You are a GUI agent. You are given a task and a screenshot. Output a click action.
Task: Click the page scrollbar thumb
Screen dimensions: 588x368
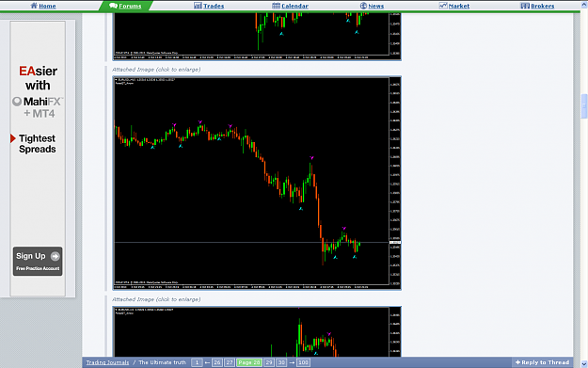[584, 106]
